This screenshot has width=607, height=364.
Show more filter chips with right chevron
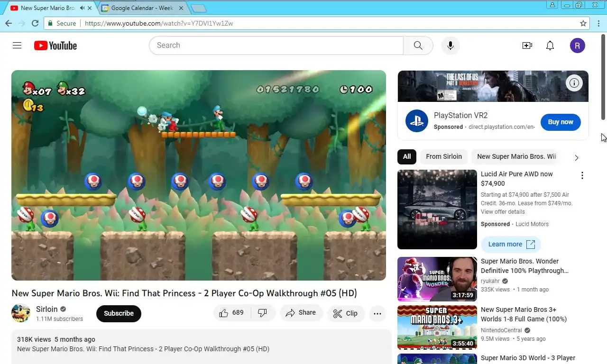click(577, 157)
